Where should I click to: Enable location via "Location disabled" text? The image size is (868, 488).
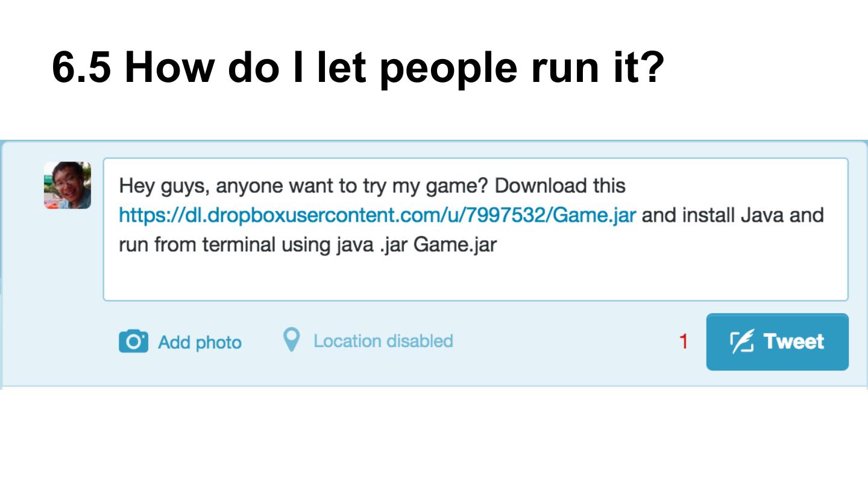click(x=383, y=341)
